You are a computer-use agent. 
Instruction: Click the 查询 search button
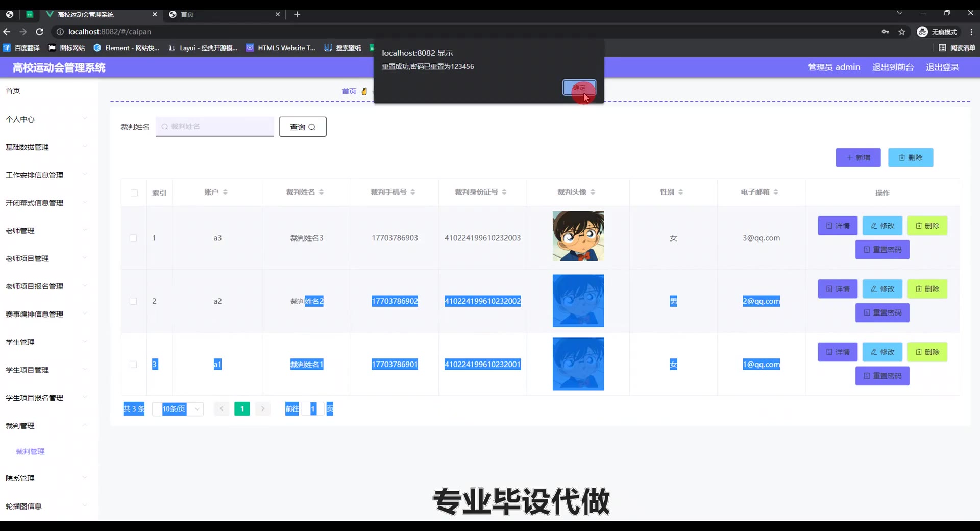[303, 127]
